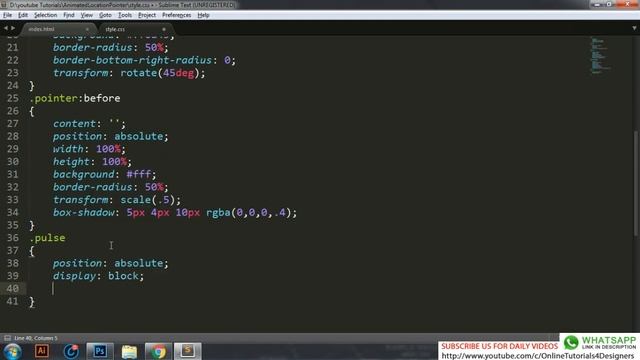This screenshot has height=360, width=640.
Task: Click border-bottom-right-radius property
Action: [132, 60]
